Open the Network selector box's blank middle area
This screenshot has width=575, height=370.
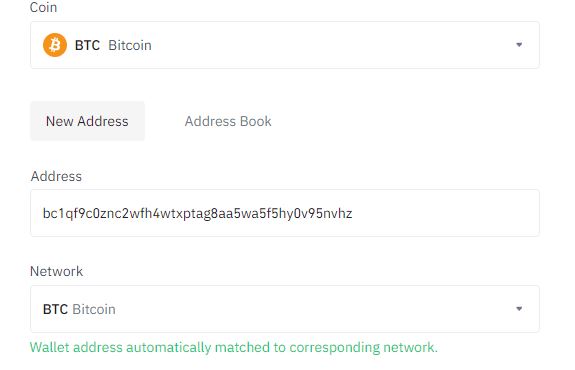[315, 309]
